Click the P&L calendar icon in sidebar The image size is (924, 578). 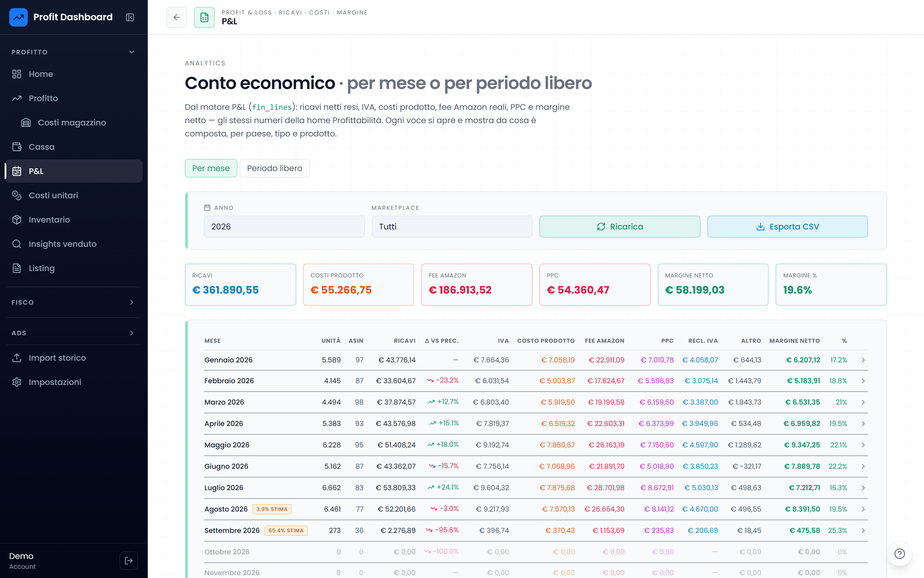(x=16, y=171)
